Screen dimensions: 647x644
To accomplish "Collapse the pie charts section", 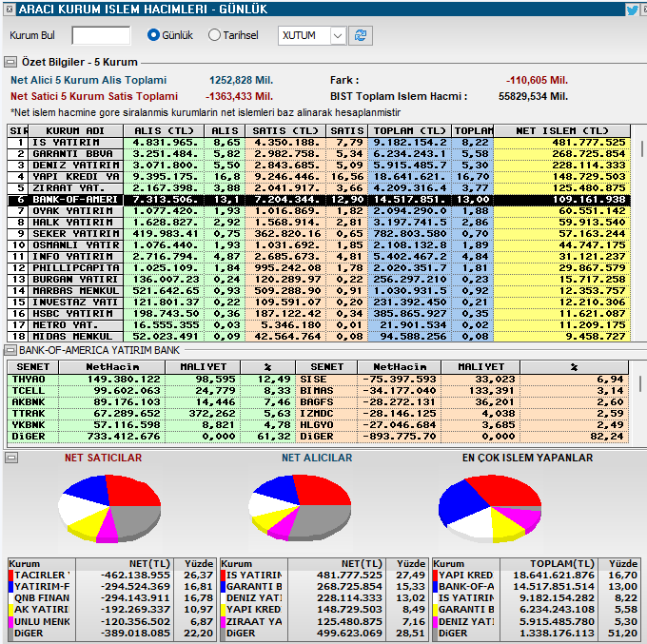I will 10,458.
